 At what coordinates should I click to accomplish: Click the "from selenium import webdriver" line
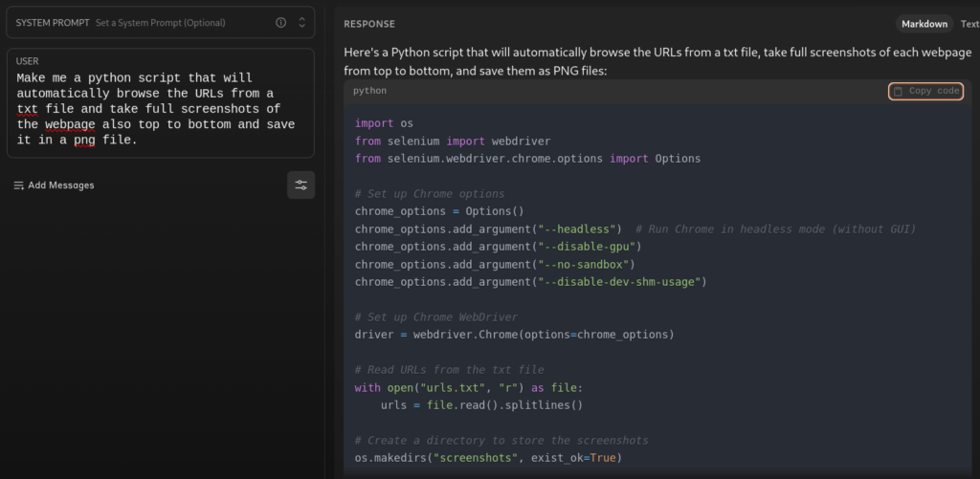point(453,142)
